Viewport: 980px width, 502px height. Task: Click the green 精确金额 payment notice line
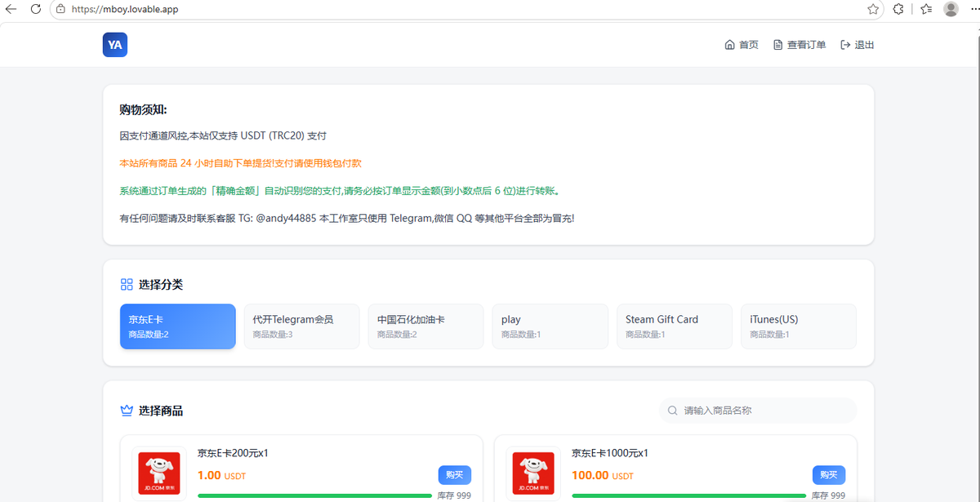(x=342, y=191)
